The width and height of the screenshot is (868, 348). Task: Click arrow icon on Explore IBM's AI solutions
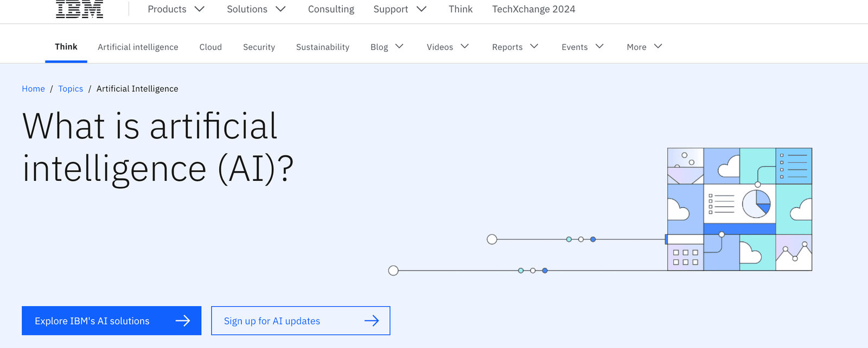[x=183, y=321]
